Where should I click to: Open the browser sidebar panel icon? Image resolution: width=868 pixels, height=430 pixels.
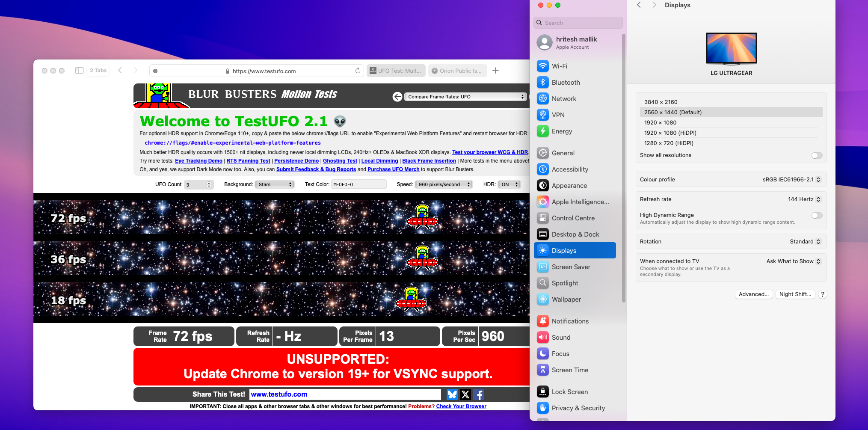[79, 71]
